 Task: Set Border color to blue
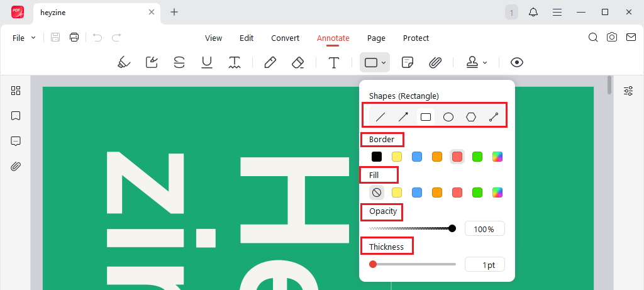coord(417,157)
